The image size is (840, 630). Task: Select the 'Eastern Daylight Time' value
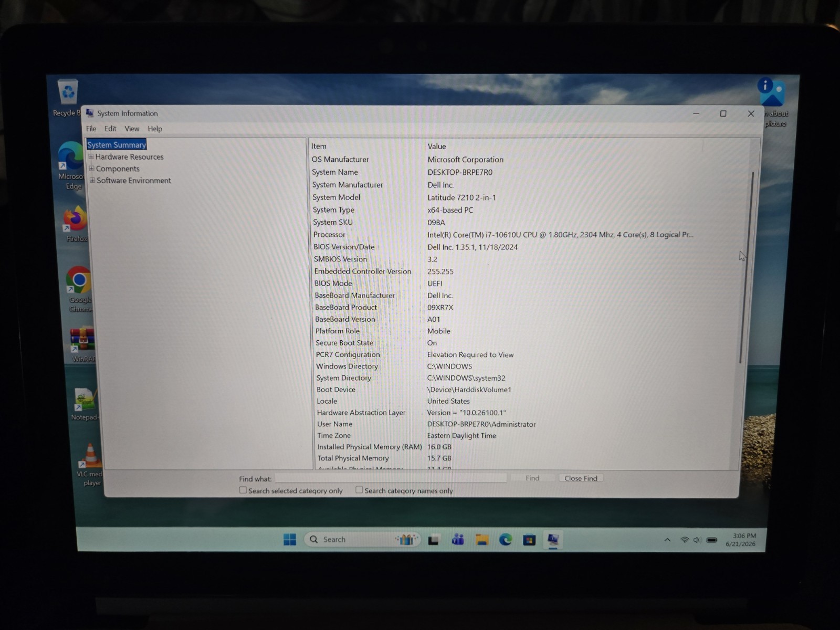point(461,436)
